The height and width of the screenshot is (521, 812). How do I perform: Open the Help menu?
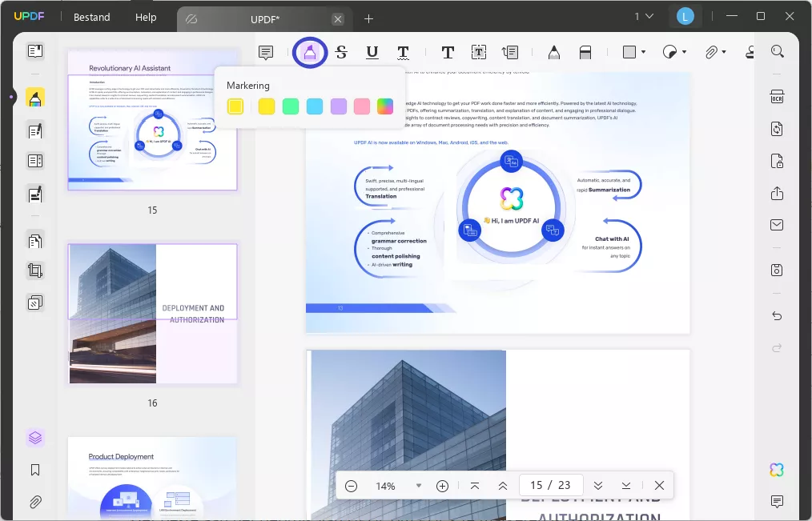(146, 17)
